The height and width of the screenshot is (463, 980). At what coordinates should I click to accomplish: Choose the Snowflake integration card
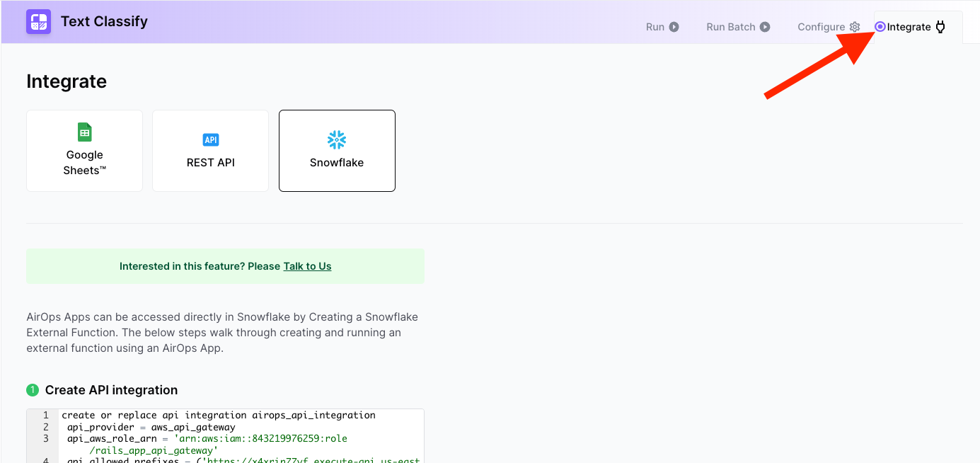(x=337, y=151)
